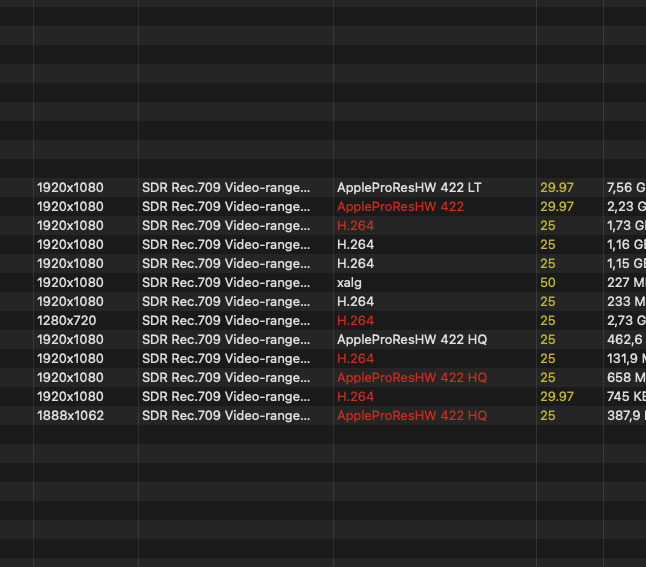Select the 2,73 G file size cell
The image size is (646, 567).
point(625,320)
